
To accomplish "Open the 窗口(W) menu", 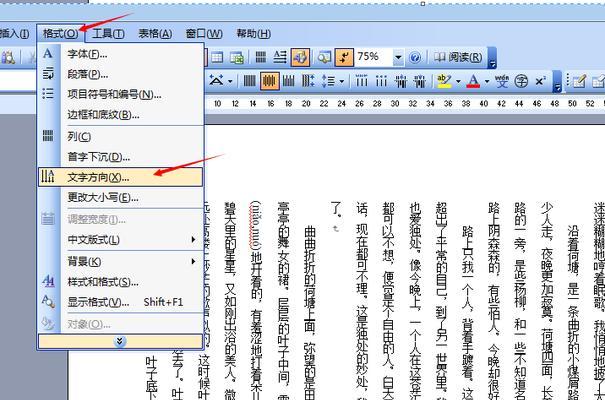I will pyautogui.click(x=204, y=34).
